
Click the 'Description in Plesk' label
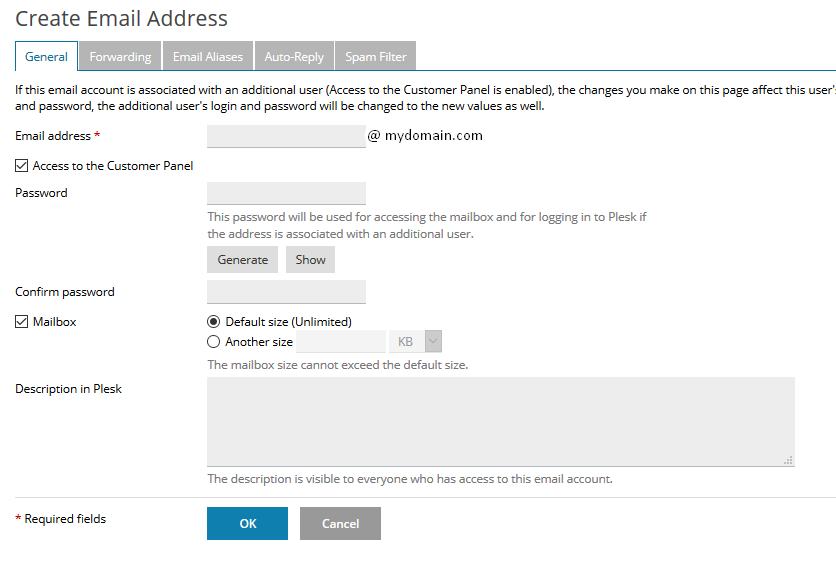68,389
